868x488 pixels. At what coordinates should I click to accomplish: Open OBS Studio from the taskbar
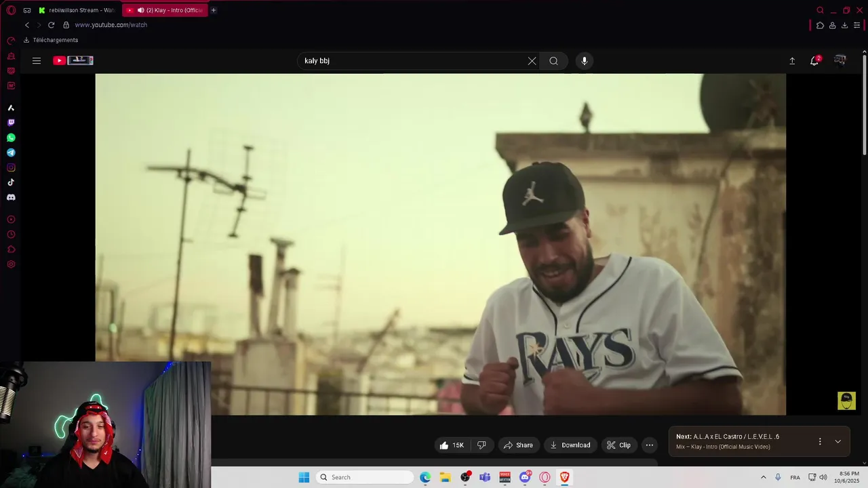point(465,477)
